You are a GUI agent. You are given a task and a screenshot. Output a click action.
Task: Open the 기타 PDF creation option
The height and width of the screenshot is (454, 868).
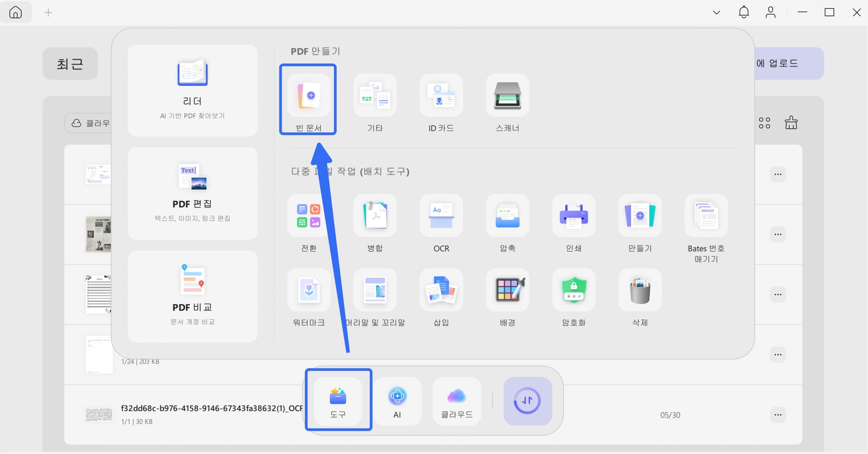(x=375, y=96)
